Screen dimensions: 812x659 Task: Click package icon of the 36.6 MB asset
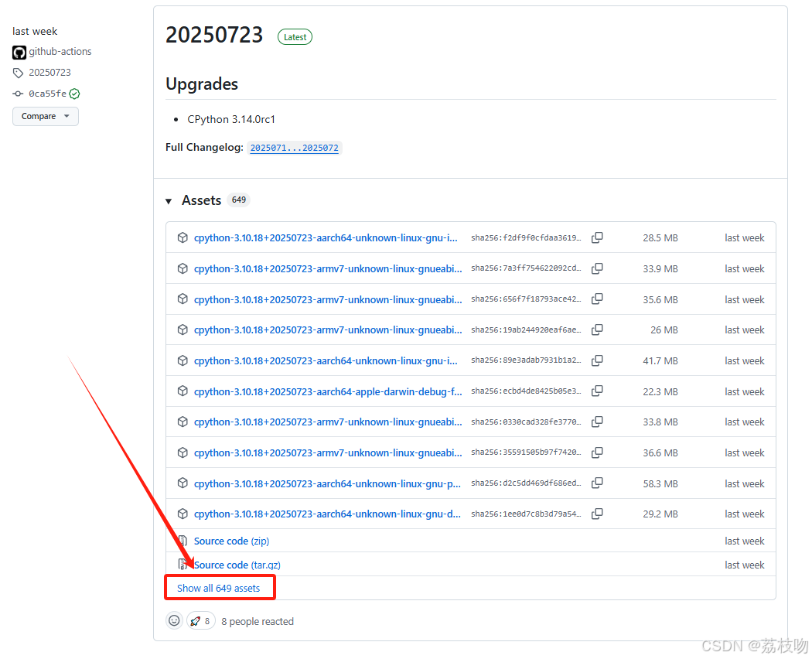(183, 452)
